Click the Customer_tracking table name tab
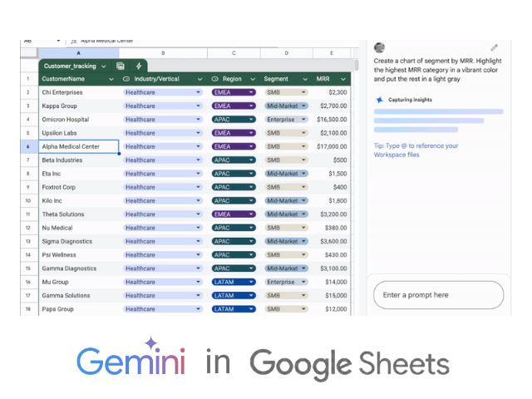This screenshot has width=532, height=399. coord(70,66)
